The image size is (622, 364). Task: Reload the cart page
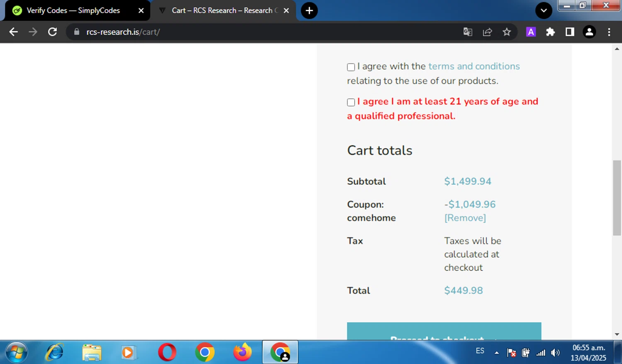(52, 32)
